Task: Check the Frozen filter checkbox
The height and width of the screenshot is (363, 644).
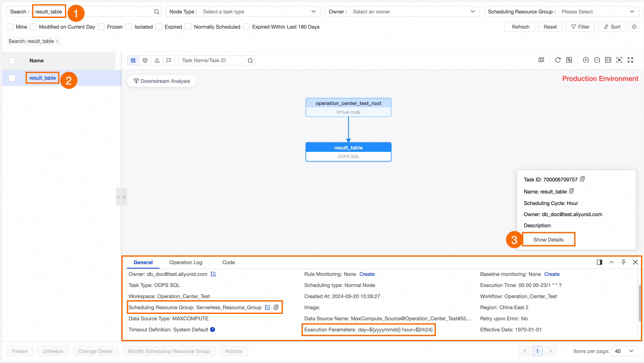Action: point(101,27)
